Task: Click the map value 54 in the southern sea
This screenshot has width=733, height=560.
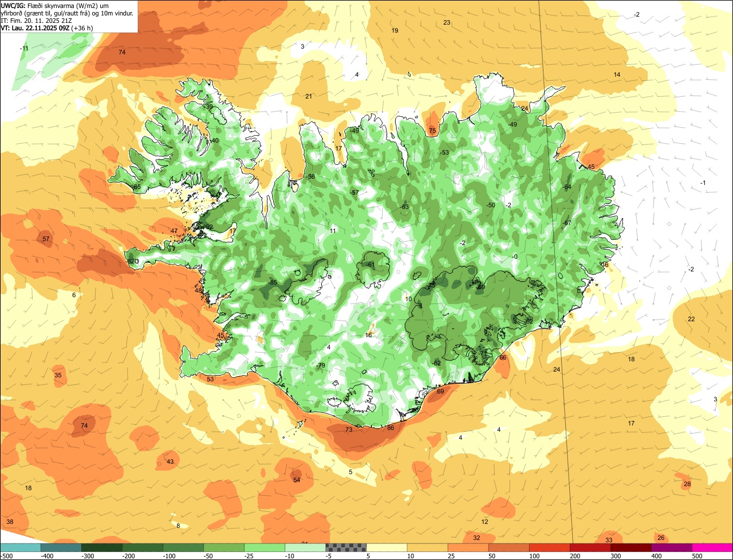Action: [297, 480]
